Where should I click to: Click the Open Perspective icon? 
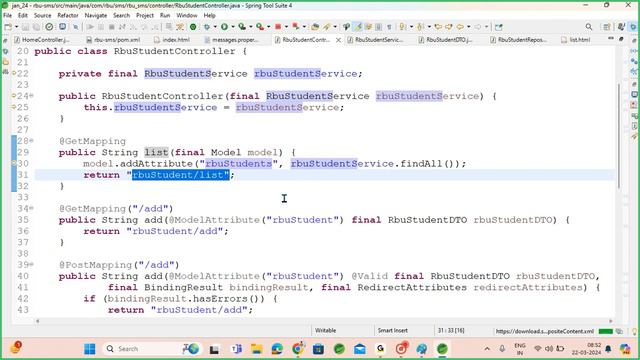coord(607,27)
